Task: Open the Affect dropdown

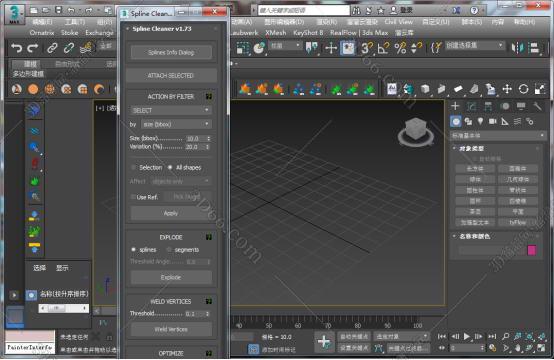Action: click(x=181, y=181)
